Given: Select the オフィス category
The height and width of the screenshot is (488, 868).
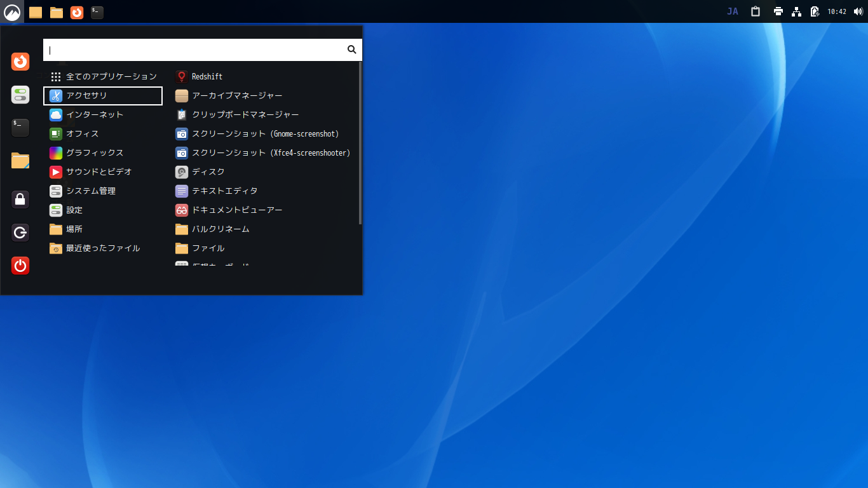Looking at the screenshot, I should tap(103, 134).
